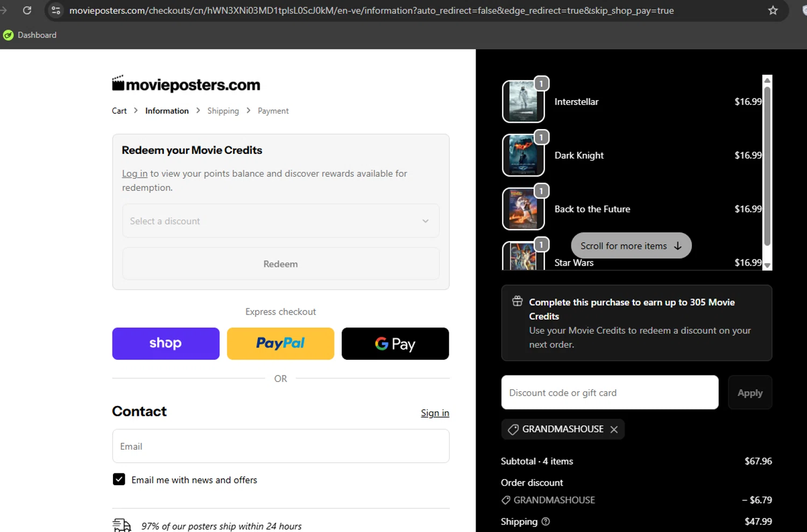The width and height of the screenshot is (807, 532).
Task: Click the order items scroll up arrow
Action: pos(768,80)
